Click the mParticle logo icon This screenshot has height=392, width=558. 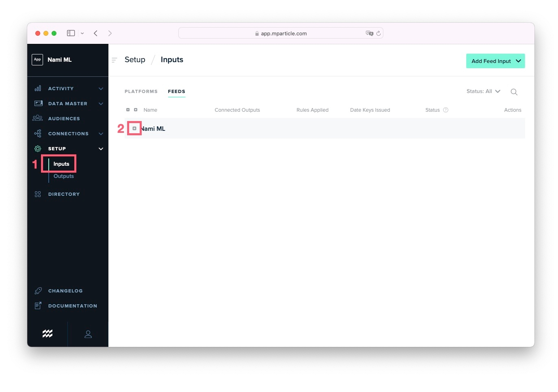click(x=48, y=334)
